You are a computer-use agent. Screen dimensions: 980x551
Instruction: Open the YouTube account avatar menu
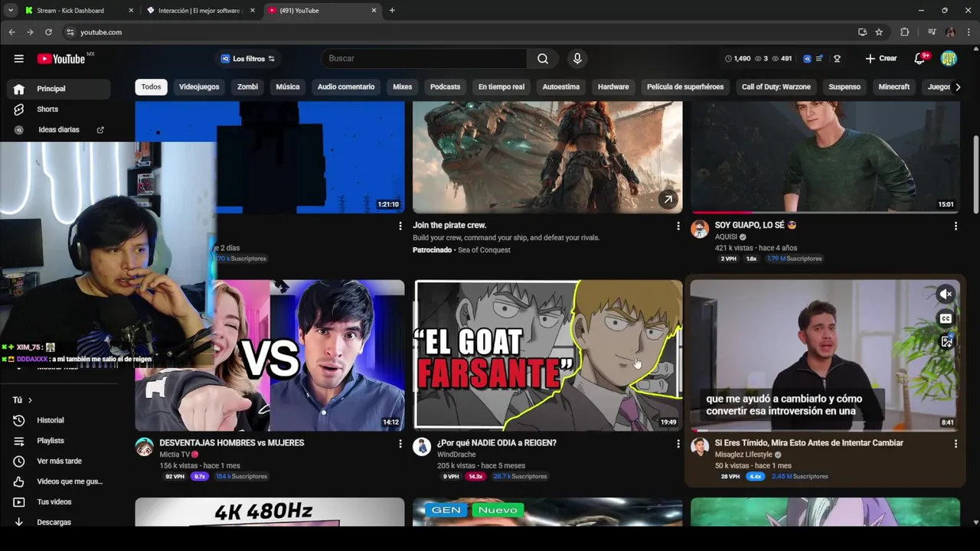[949, 58]
